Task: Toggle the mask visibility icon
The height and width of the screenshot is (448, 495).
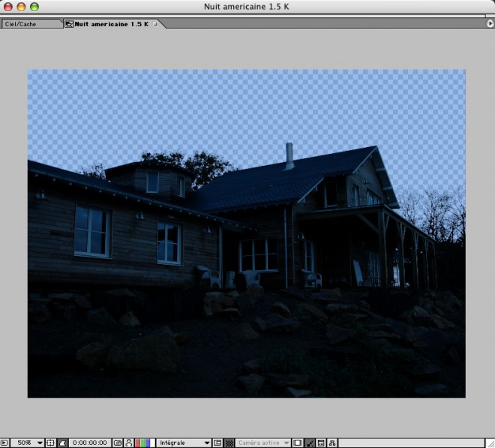Action: point(63,443)
